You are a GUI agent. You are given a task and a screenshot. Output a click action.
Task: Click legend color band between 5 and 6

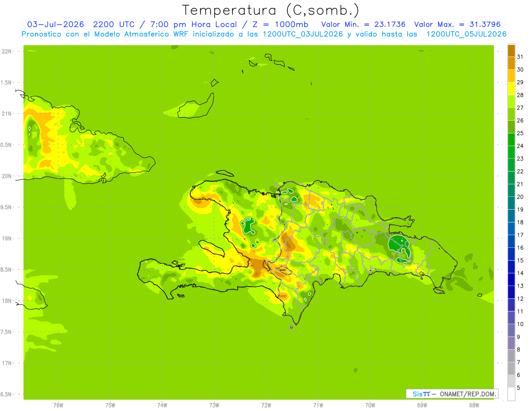[511, 381]
